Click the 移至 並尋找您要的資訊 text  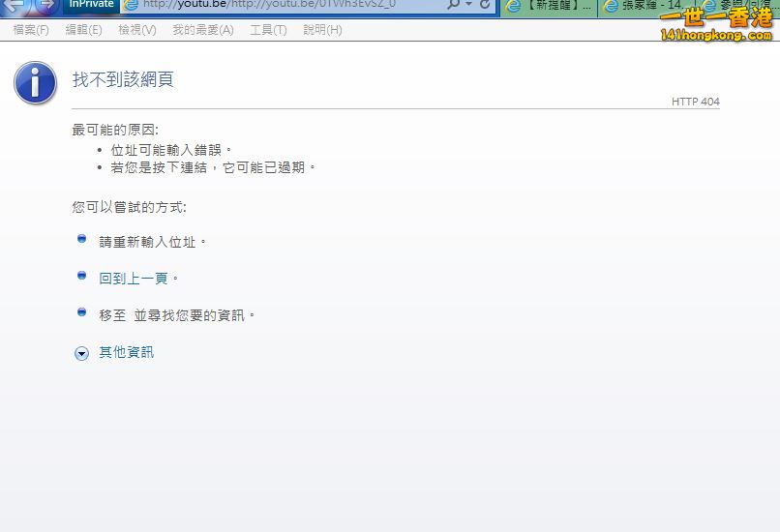176,315
